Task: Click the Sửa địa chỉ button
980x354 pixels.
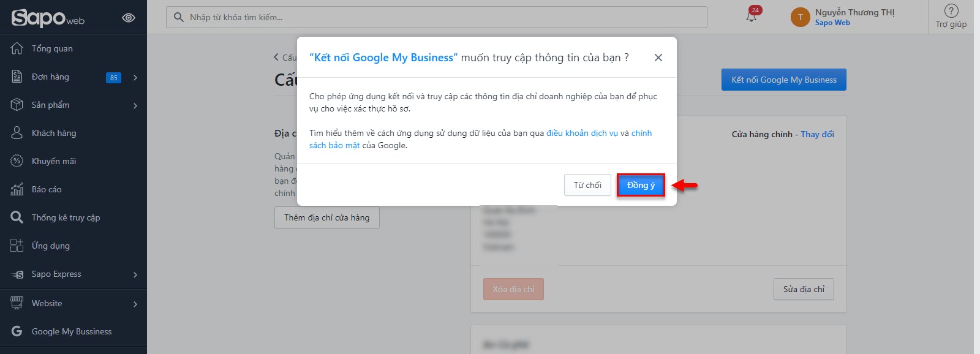Action: [804, 289]
